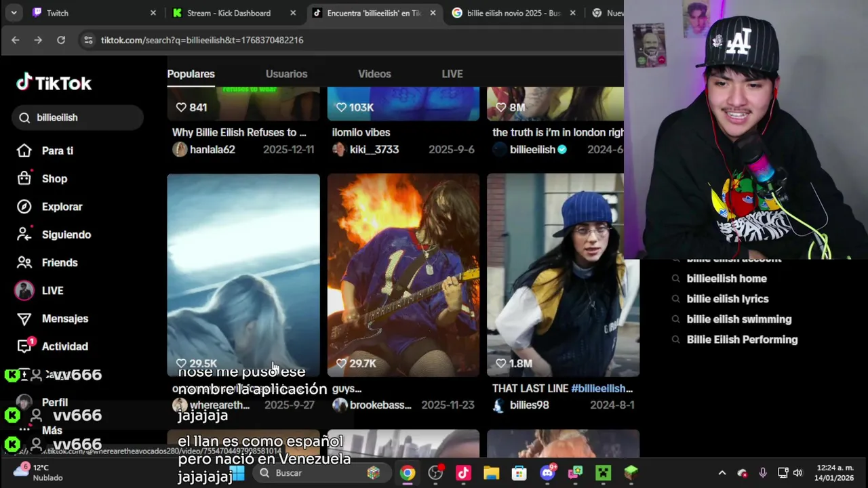Open the weather widget 12°C Nublado
This screenshot has width=868, height=488.
click(39, 472)
